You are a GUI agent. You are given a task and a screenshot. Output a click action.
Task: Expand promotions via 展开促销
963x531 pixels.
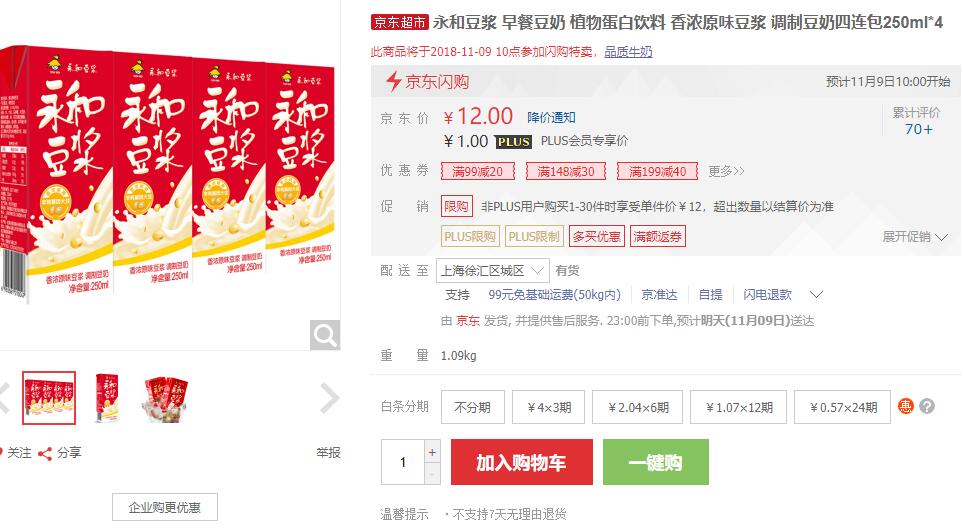pos(915,237)
